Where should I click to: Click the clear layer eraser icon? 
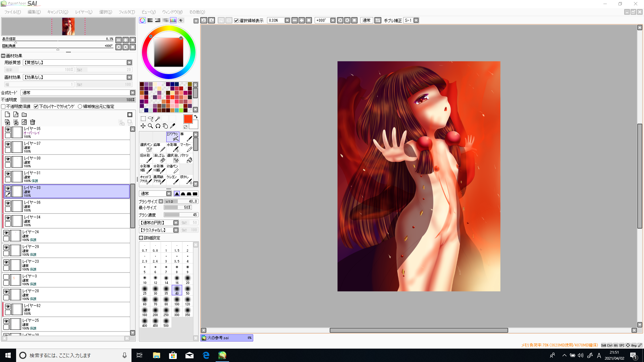[24, 122]
